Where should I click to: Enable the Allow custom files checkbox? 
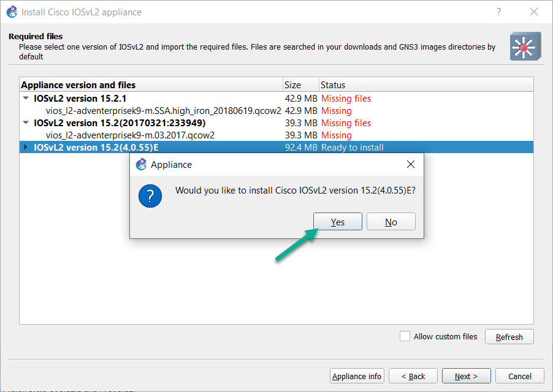405,336
